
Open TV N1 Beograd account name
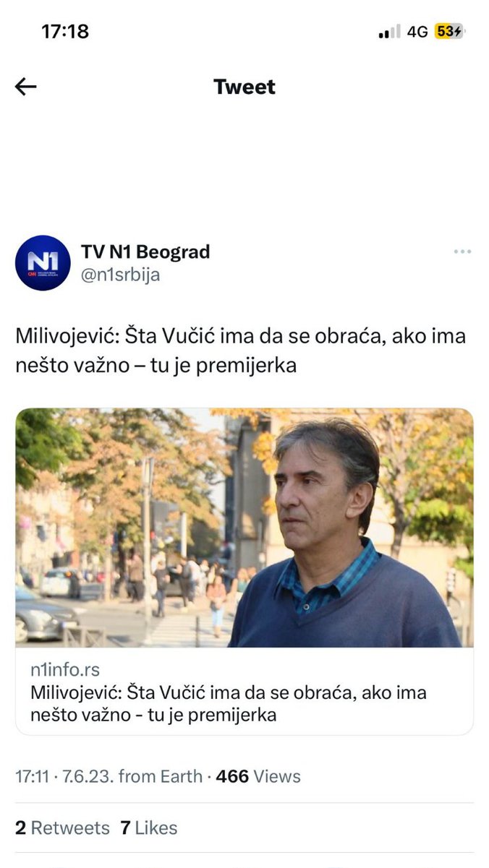pos(145,252)
